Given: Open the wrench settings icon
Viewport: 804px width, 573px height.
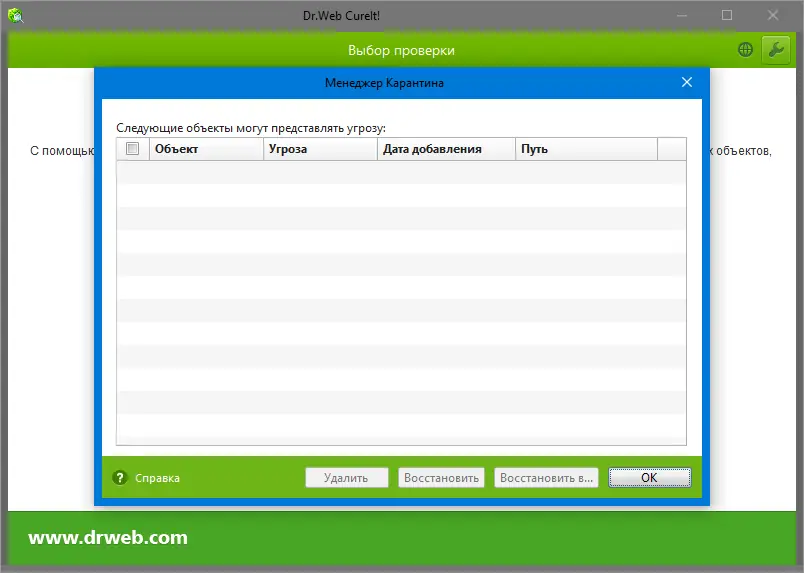Looking at the screenshot, I should click(x=776, y=50).
